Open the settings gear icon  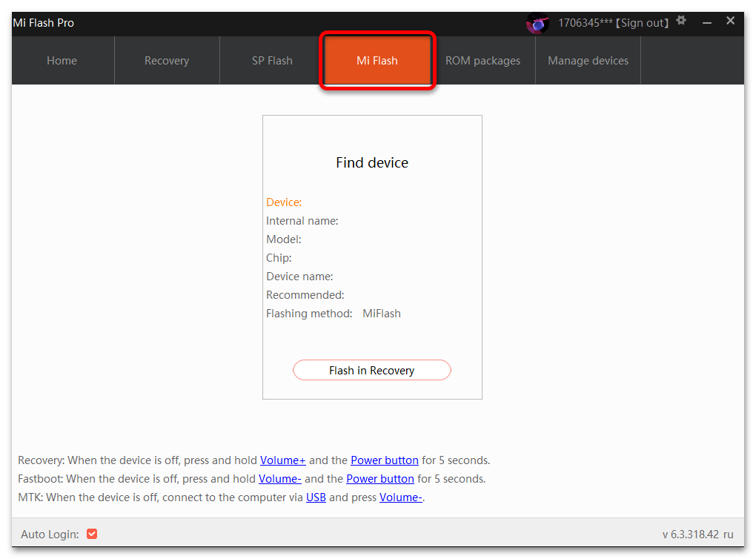(681, 20)
